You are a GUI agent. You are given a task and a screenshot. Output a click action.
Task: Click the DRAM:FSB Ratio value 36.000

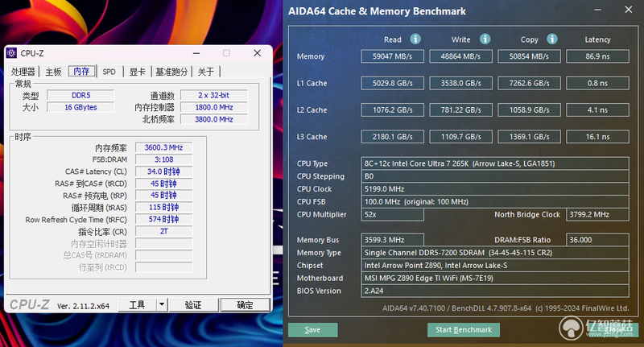(597, 240)
